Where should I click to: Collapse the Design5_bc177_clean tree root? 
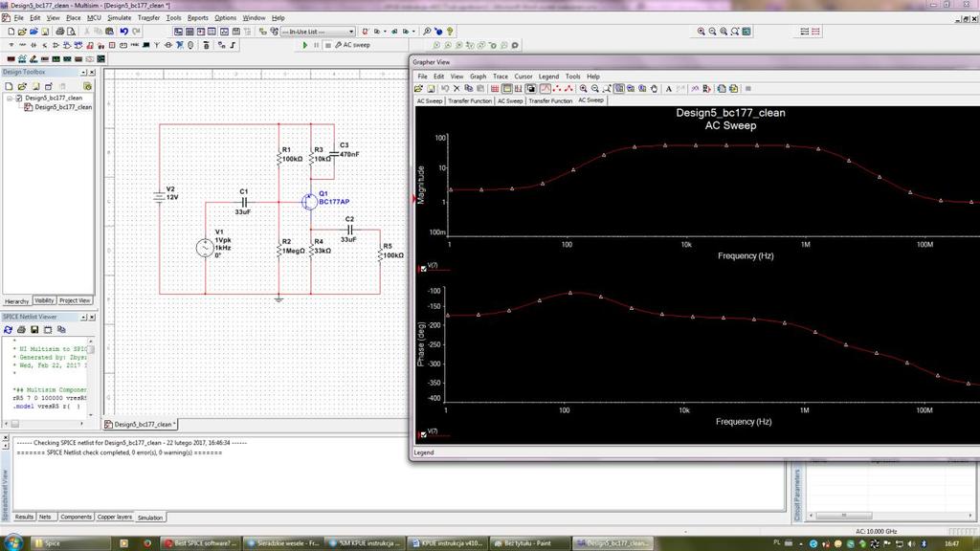point(10,99)
